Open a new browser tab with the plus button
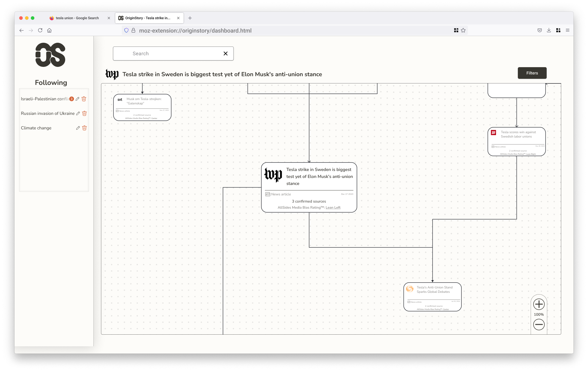Image resolution: width=588 pixels, height=371 pixels. point(190,18)
